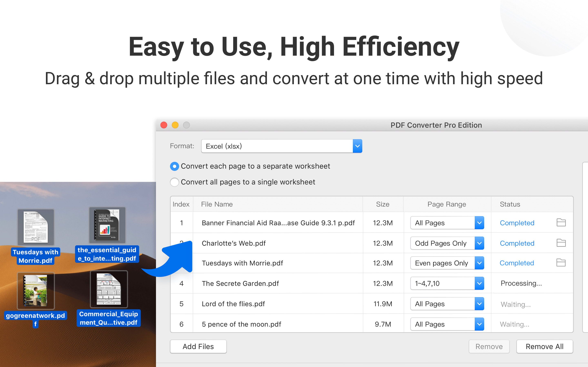Select Convert each page to separate worksheet
588x367 pixels.
[174, 166]
